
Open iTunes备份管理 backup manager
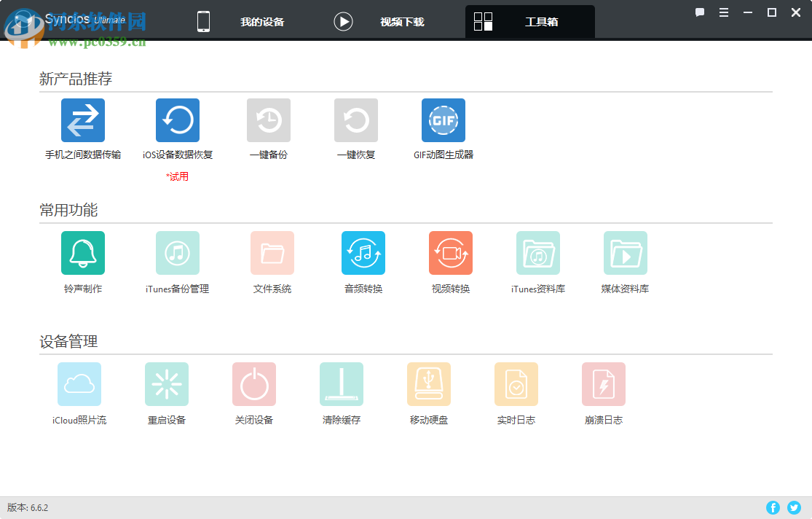(177, 252)
